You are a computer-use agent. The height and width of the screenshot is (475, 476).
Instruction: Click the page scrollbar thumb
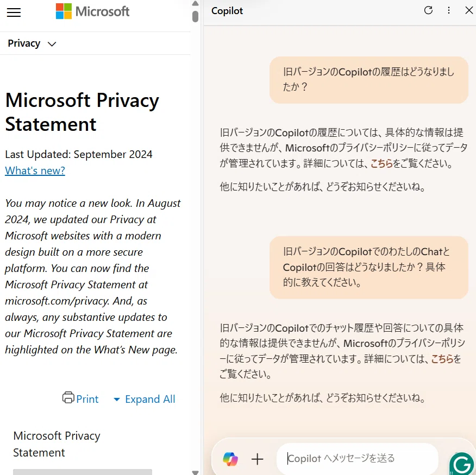coord(195,16)
